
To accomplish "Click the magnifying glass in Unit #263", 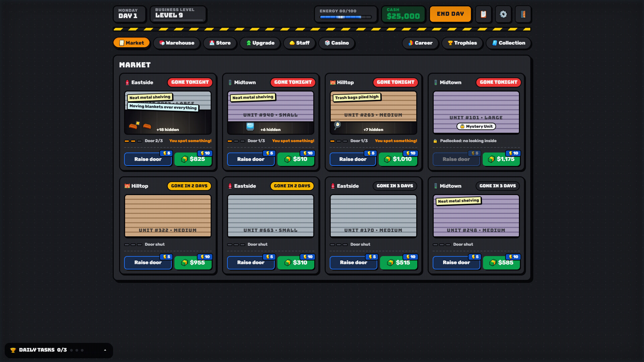I will [337, 125].
